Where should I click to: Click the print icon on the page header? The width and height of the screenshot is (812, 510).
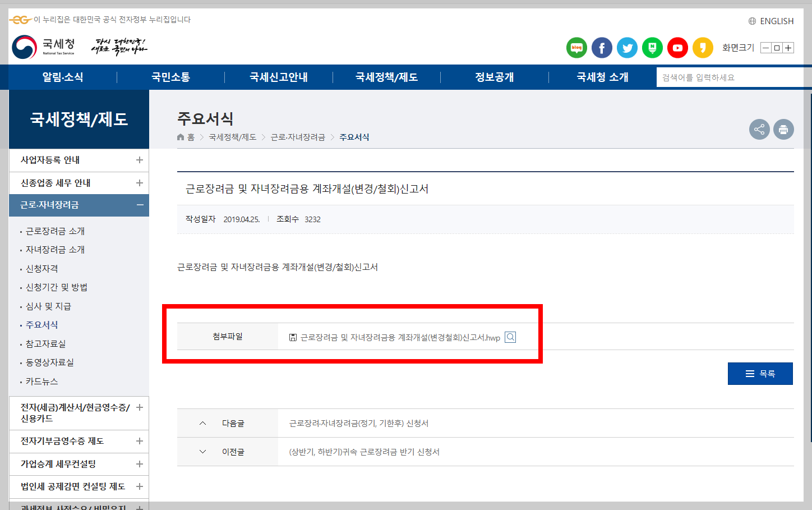pos(783,129)
